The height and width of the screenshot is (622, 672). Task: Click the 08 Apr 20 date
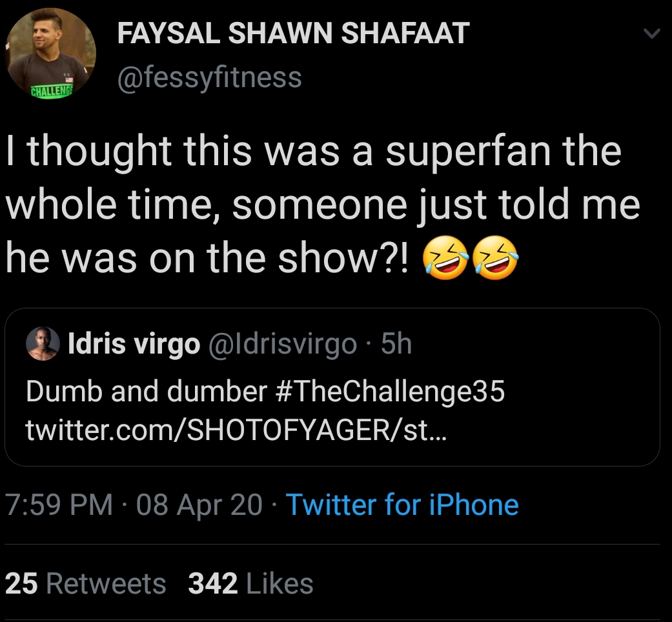click(x=199, y=504)
